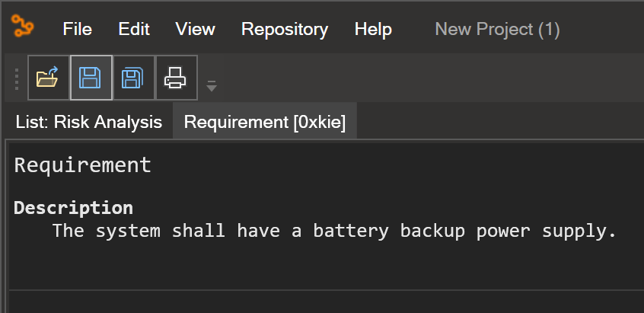The image size is (644, 313).
Task: Open a project with the folder icon
Action: pyautogui.click(x=48, y=78)
